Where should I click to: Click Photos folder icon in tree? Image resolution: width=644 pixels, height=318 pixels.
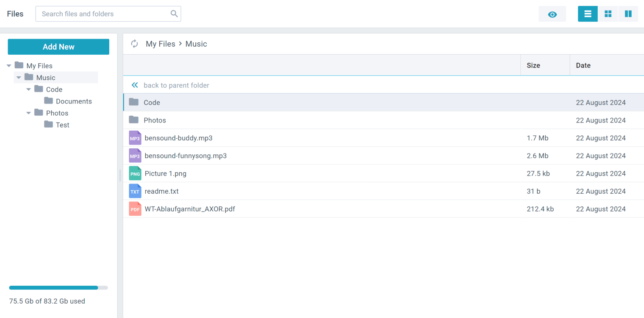(39, 113)
